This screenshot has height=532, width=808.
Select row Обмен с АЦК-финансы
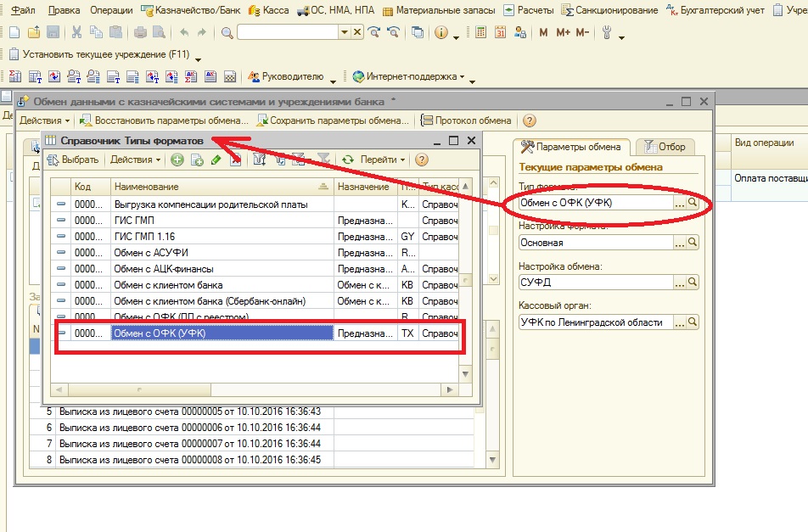255,269
